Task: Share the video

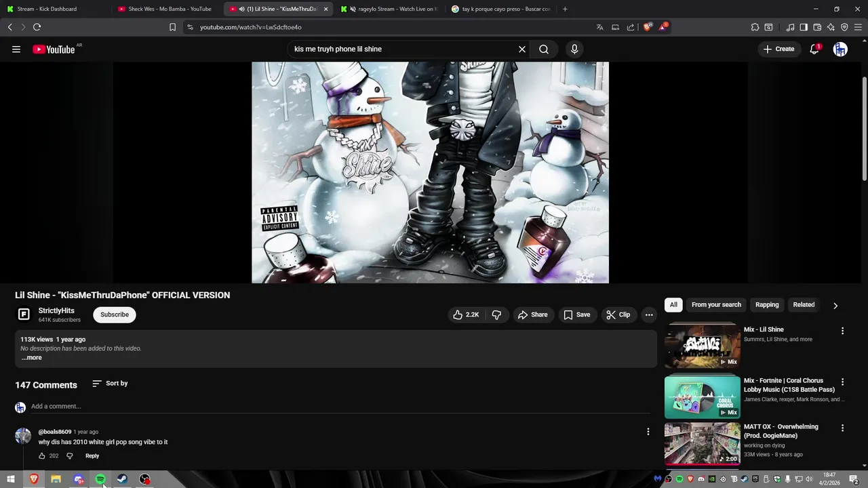Action: [x=532, y=314]
